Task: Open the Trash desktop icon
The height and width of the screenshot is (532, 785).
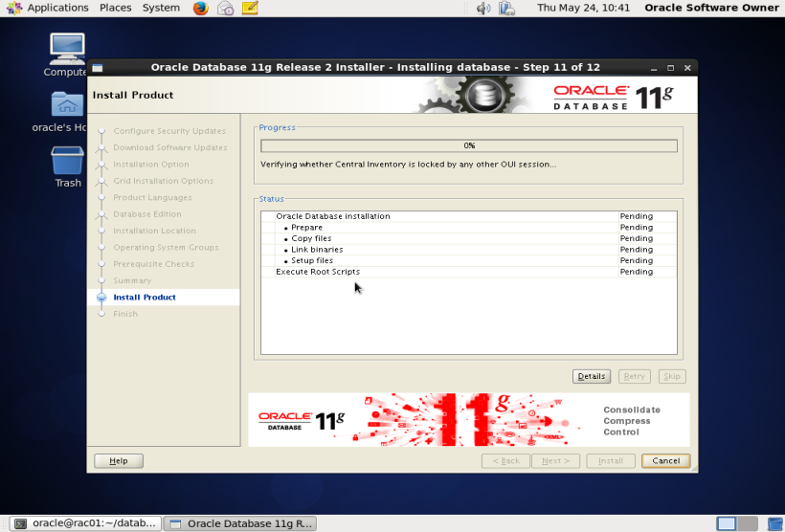Action: (67, 167)
